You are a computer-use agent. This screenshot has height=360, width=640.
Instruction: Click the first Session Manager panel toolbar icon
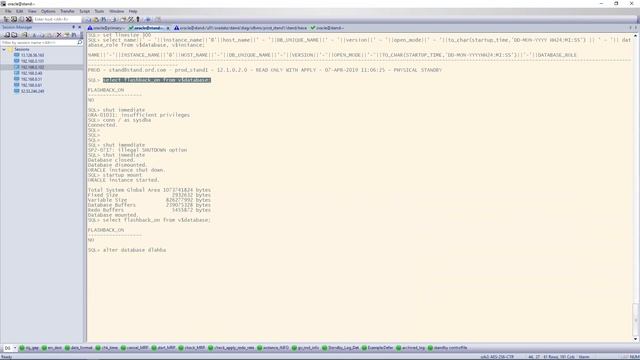tap(7, 35)
